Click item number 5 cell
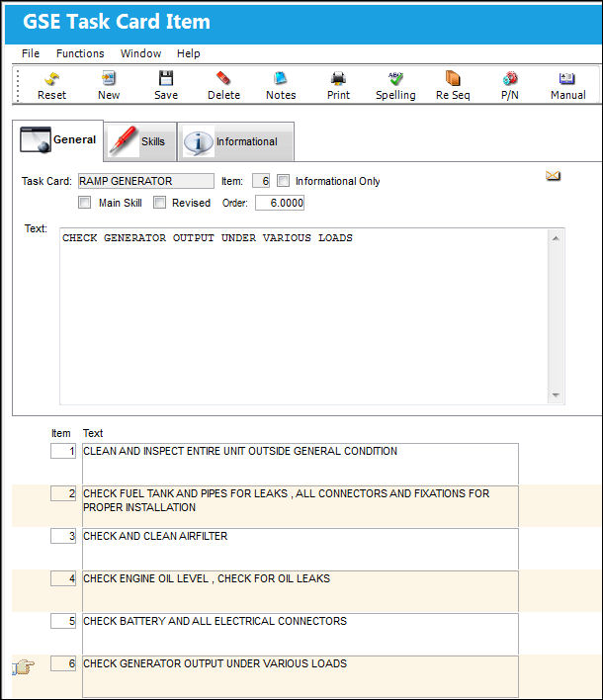Viewport: 603px width, 700px height. 63,621
